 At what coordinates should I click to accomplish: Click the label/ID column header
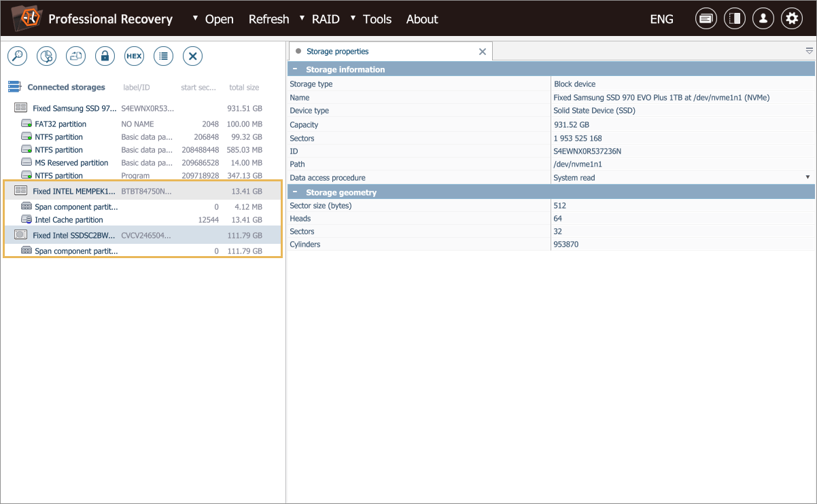(x=136, y=87)
